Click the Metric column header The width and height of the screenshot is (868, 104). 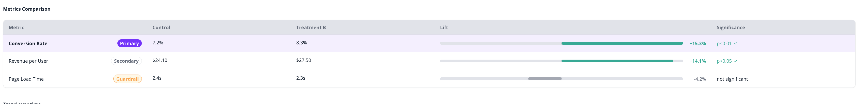point(16,28)
